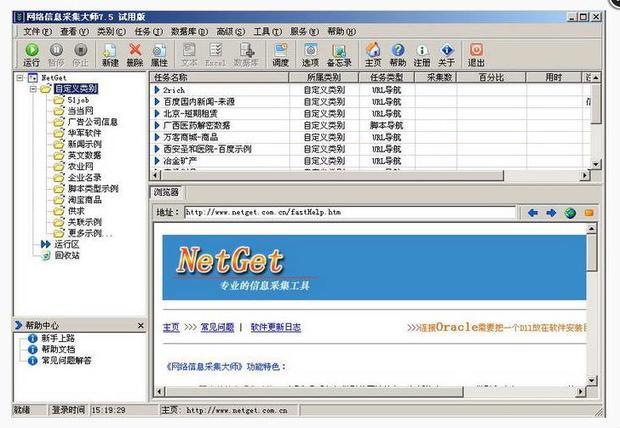Image resolution: width=620 pixels, height=428 pixels.
Task: Sort by 任务名称 column header
Action: tap(219, 78)
